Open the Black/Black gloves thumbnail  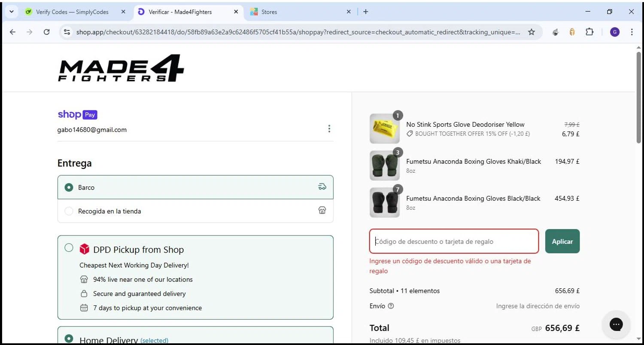[385, 202]
